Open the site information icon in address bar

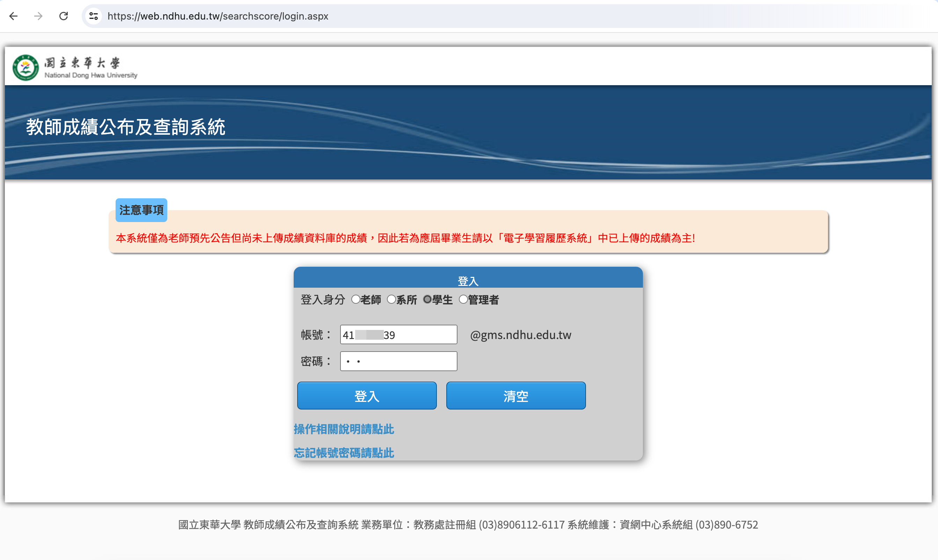coord(93,16)
